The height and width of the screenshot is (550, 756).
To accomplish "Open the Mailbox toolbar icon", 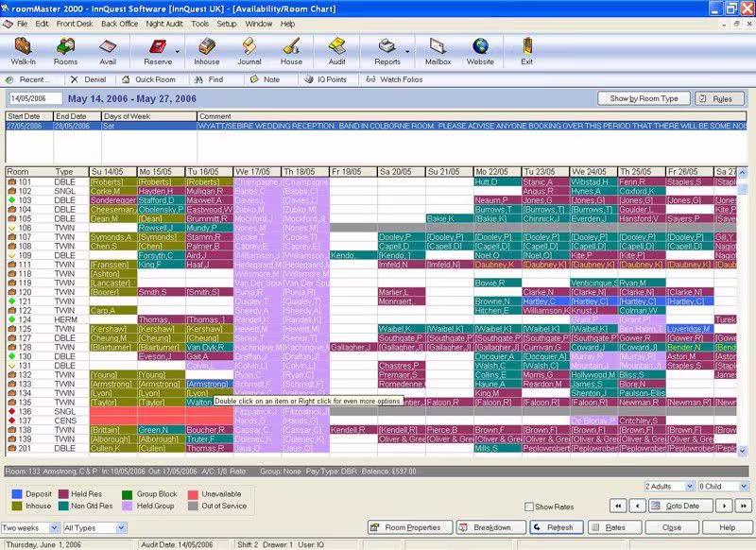I will pyautogui.click(x=438, y=51).
